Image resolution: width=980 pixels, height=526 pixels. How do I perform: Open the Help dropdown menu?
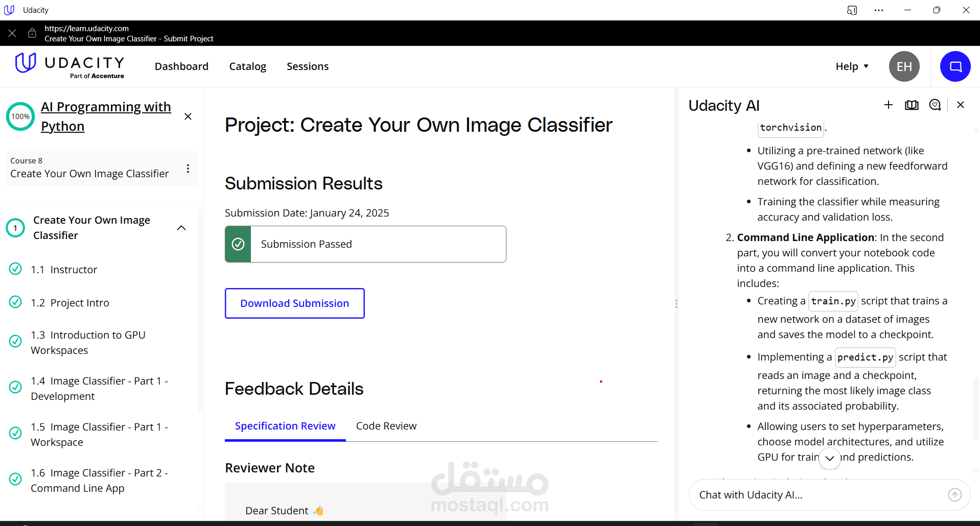pyautogui.click(x=852, y=66)
